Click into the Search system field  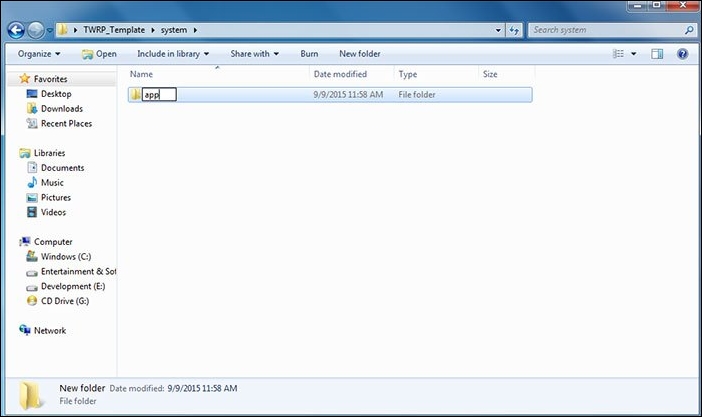click(606, 30)
